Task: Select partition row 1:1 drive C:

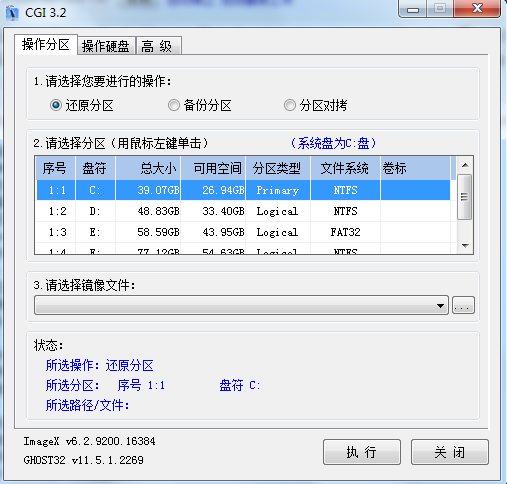Action: pos(243,190)
